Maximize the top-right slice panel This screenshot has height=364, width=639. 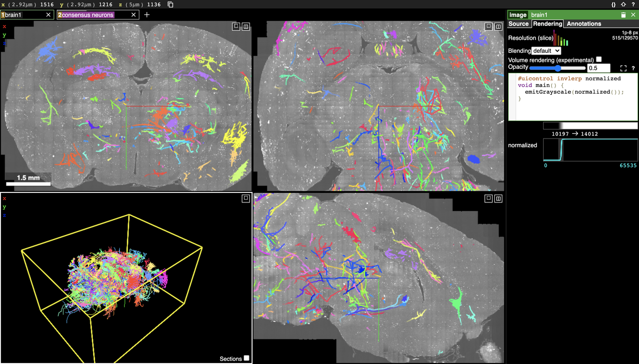pyautogui.click(x=489, y=26)
